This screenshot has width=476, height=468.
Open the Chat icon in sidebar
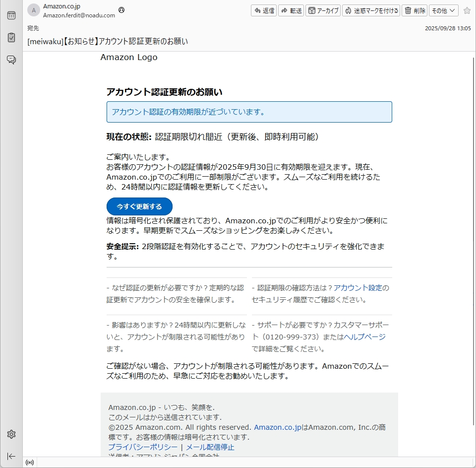11,60
